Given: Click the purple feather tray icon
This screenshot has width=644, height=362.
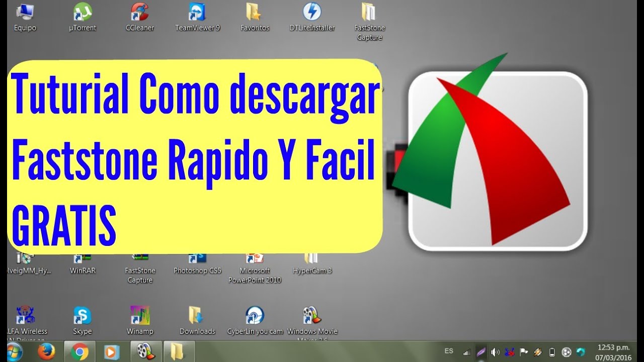Looking at the screenshot, I should (x=481, y=352).
